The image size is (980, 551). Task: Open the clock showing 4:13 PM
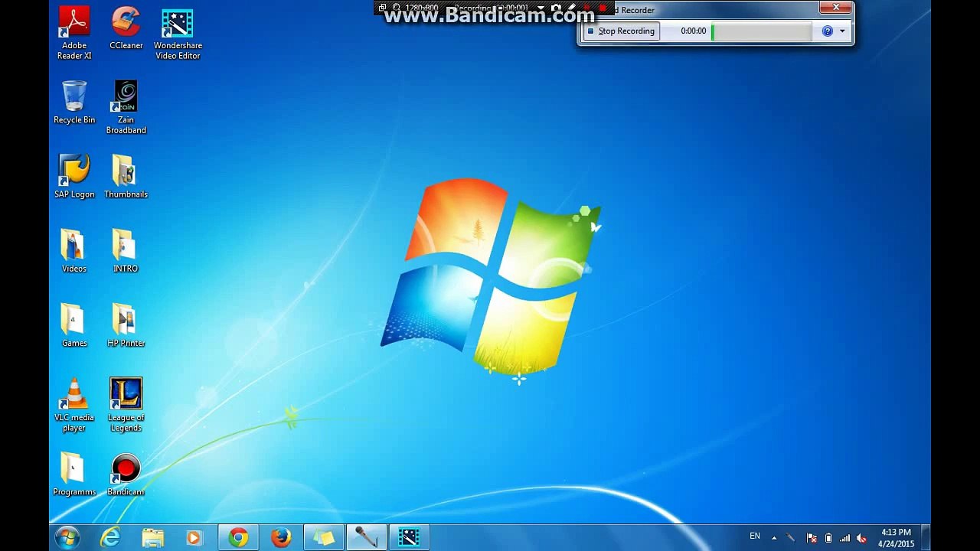[x=896, y=538]
